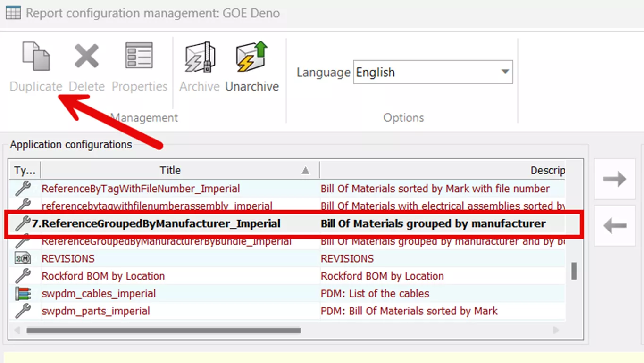Click wrench icon for ReferenceByTagWithFileNumber_Imperial
Viewport: 644px width, 363px height.
pyautogui.click(x=23, y=189)
